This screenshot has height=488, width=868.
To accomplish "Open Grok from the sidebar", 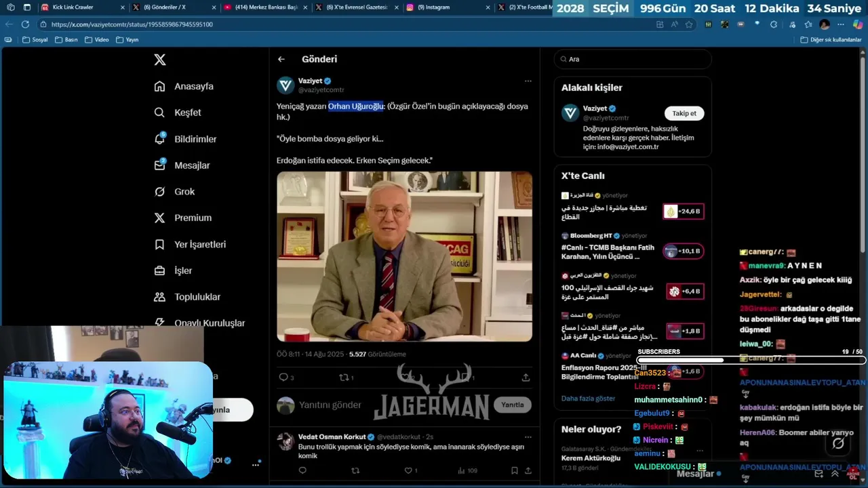I will (174, 192).
